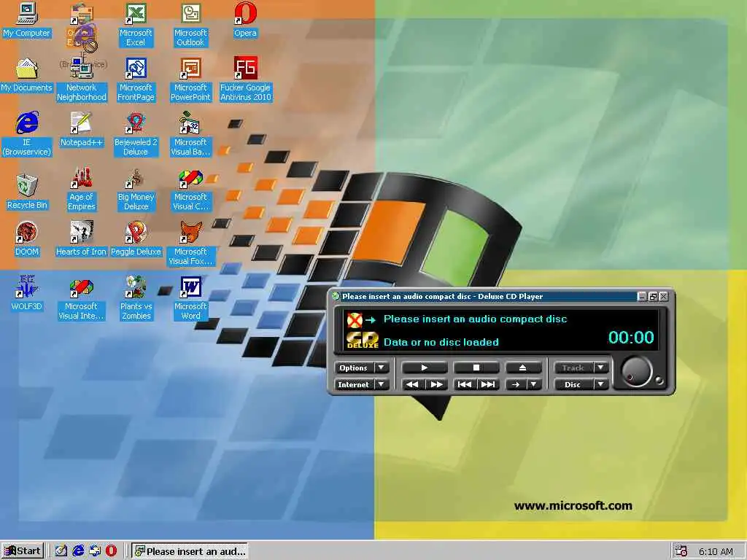Click the 00:00 time display
Image resolution: width=747 pixels, height=560 pixels.
(x=631, y=338)
